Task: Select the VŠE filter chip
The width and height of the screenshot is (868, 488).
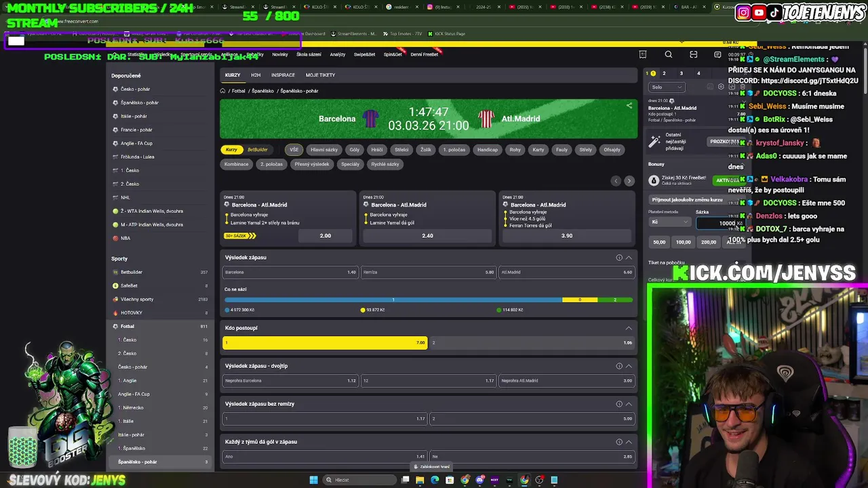Action: pyautogui.click(x=294, y=150)
